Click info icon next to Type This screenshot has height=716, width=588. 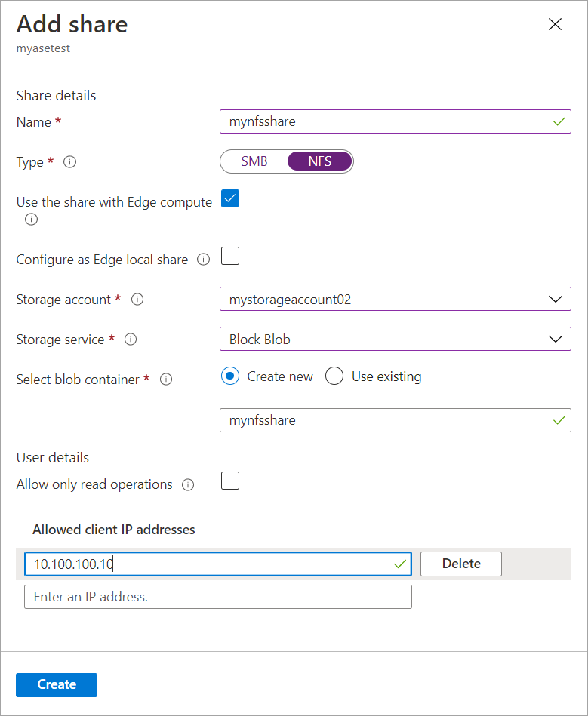pyautogui.click(x=70, y=162)
